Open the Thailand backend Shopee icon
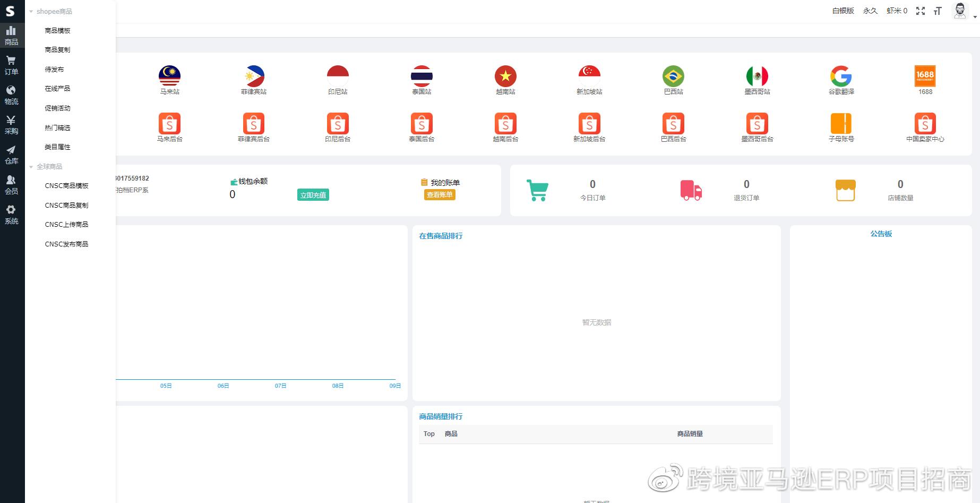This screenshot has height=503, width=980. pos(422,124)
